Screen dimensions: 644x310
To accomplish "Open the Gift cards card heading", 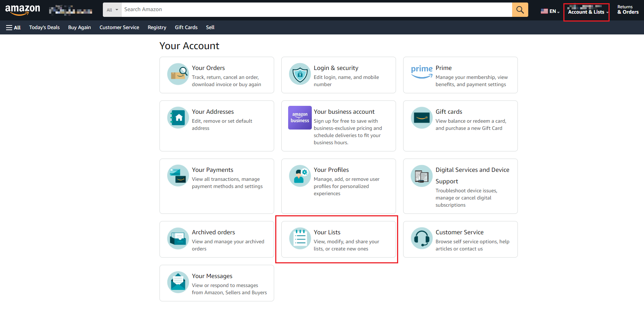I will [x=449, y=112].
